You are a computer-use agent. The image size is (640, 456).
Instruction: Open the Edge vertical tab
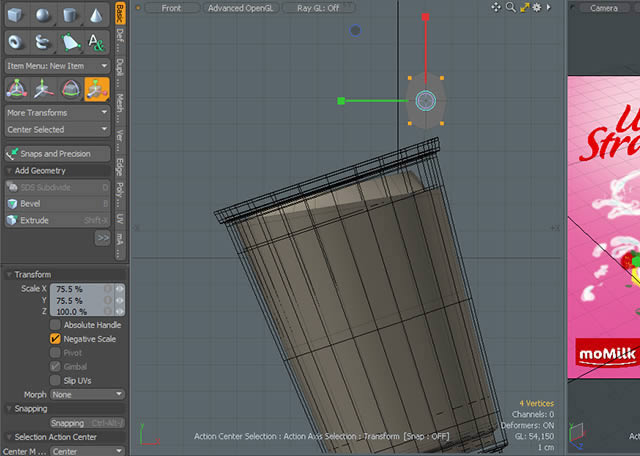point(120,167)
